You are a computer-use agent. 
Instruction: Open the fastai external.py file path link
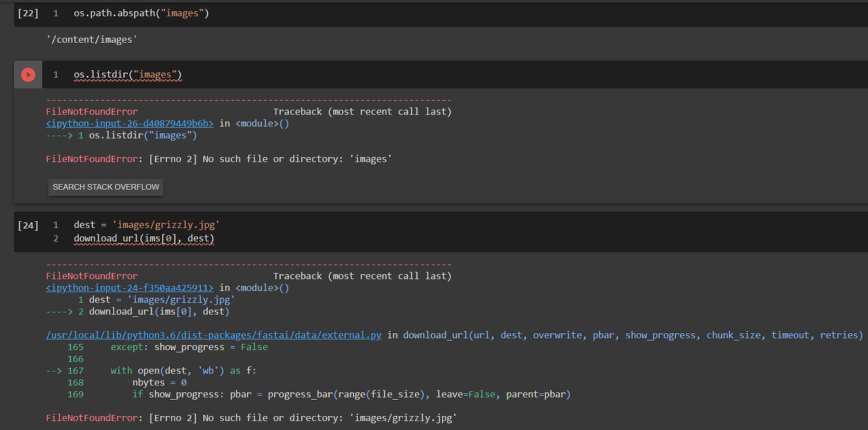pyautogui.click(x=213, y=335)
